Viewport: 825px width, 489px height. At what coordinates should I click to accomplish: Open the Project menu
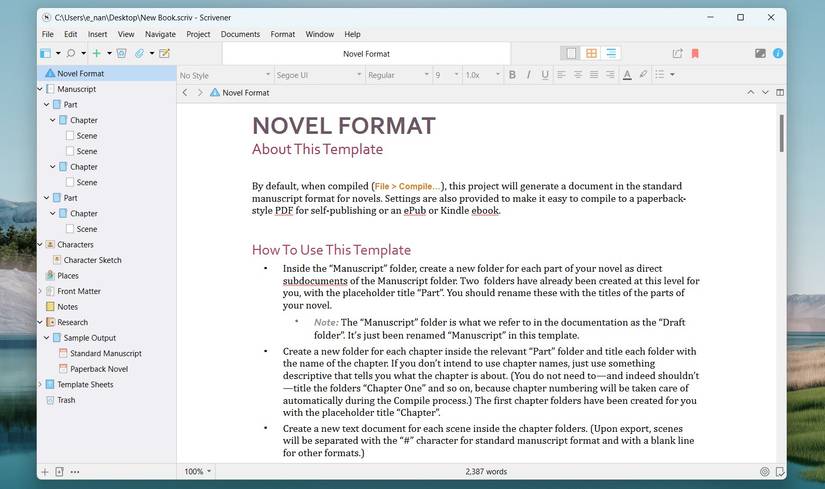[198, 34]
